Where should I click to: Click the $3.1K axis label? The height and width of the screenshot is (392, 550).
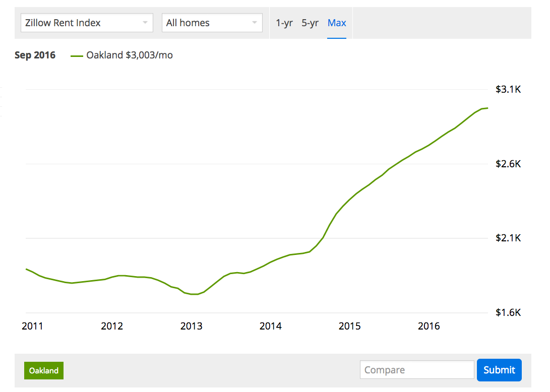(x=508, y=89)
